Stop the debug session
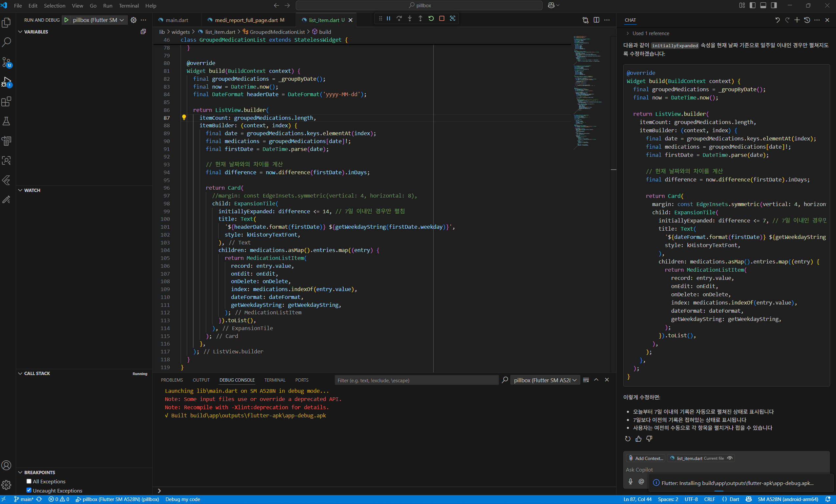836x504 pixels. 441,19
